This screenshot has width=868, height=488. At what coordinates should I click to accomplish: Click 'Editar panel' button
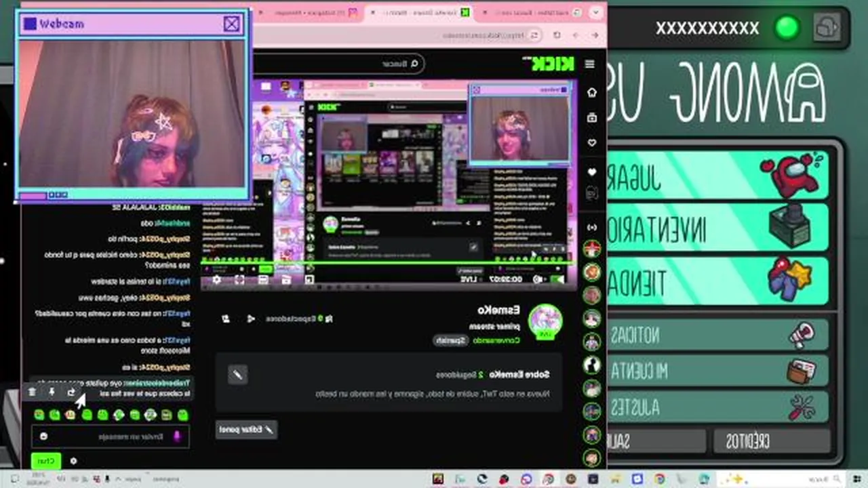click(x=247, y=429)
